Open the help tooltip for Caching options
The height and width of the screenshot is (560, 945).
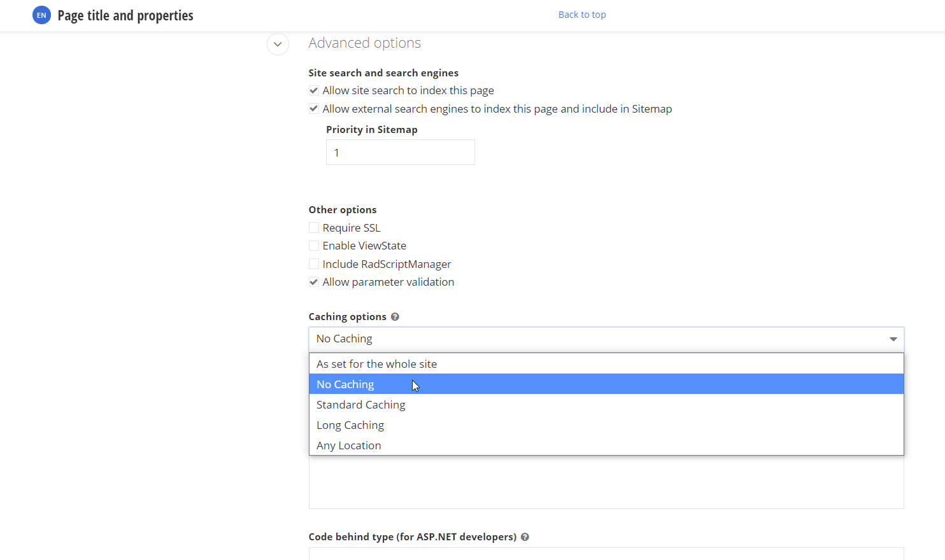(395, 316)
